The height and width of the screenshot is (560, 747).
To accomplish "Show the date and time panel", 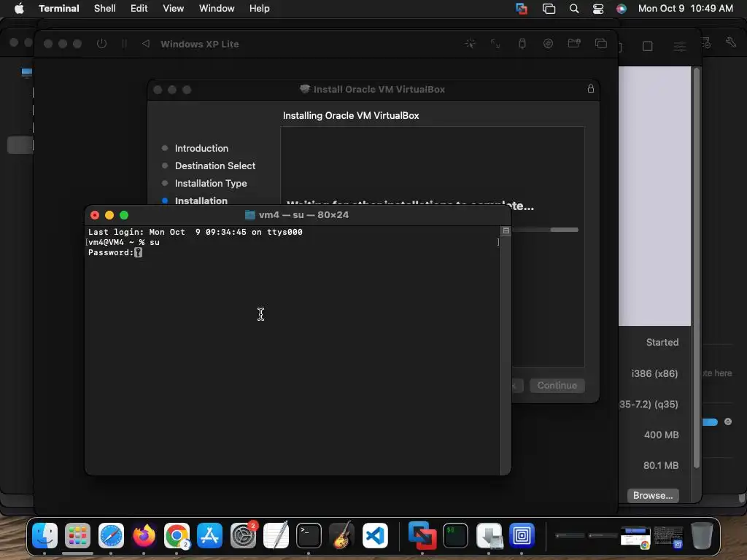I will (686, 8).
